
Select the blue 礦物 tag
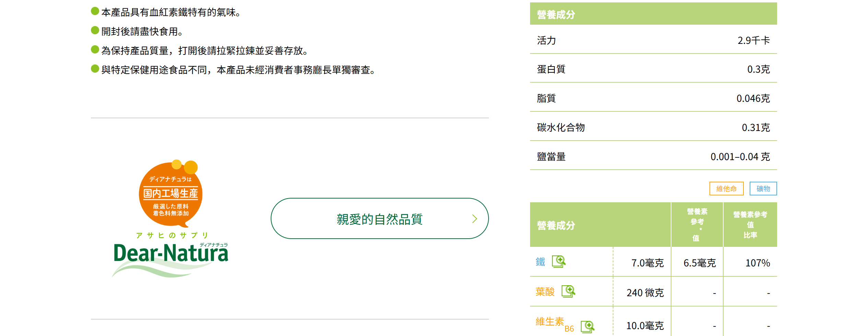[x=763, y=189]
